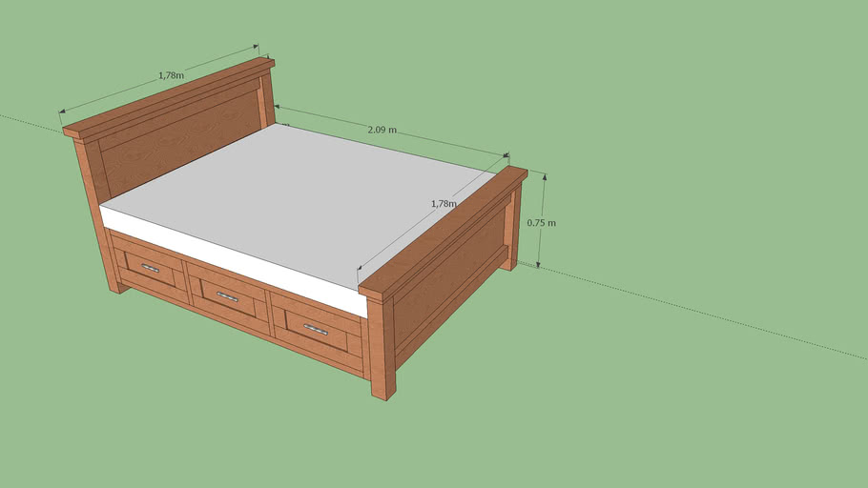Click the 2.09 m length dimension label

click(x=382, y=129)
